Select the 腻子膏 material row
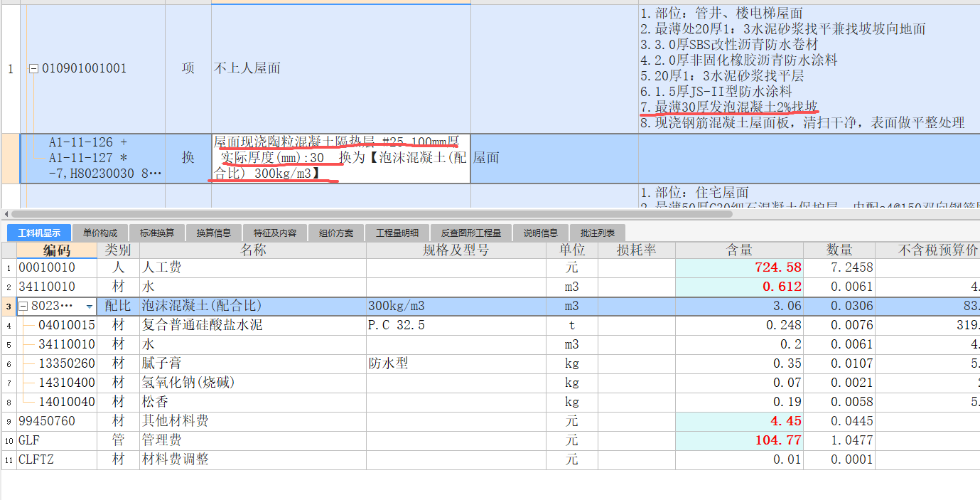This screenshot has width=980, height=500. [x=252, y=364]
